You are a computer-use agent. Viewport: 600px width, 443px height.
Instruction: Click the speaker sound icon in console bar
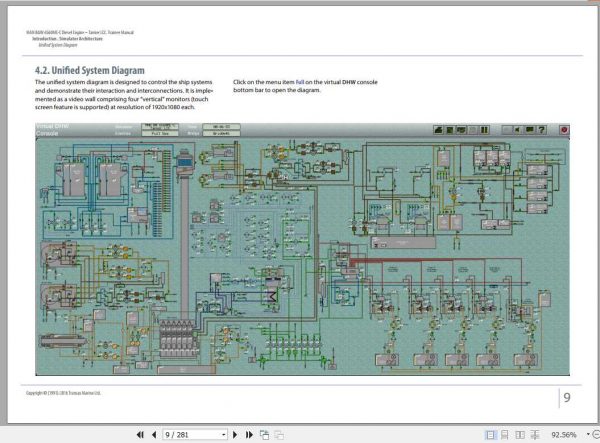tap(517, 130)
